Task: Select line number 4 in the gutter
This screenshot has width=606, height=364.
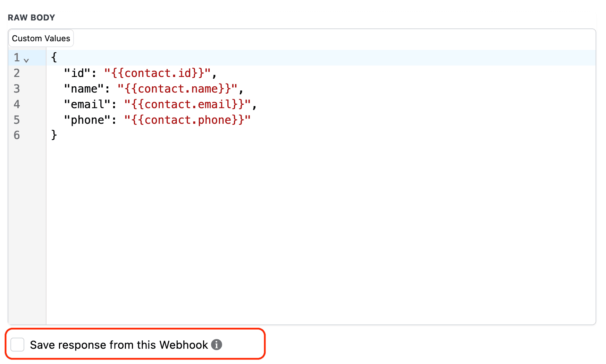Action: [x=17, y=104]
